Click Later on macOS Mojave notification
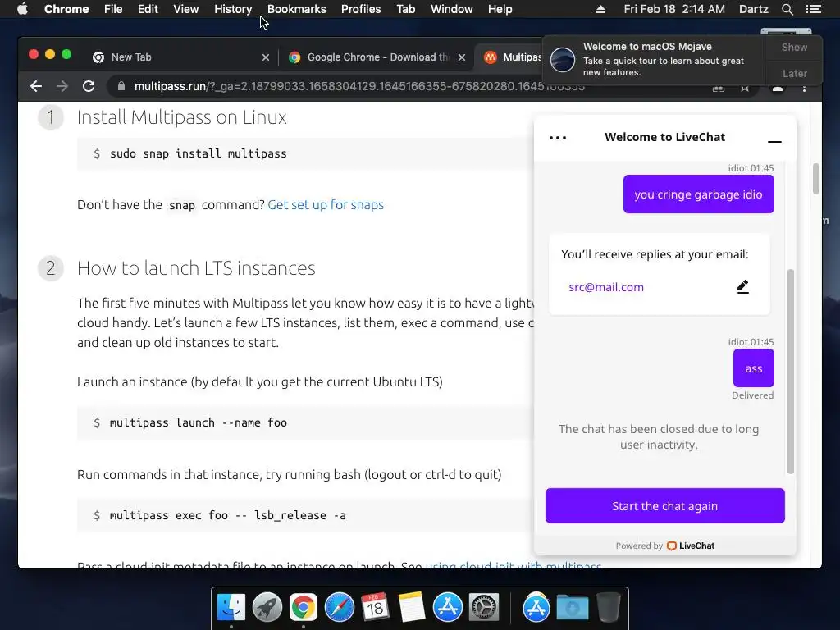840x630 pixels. pos(794,73)
